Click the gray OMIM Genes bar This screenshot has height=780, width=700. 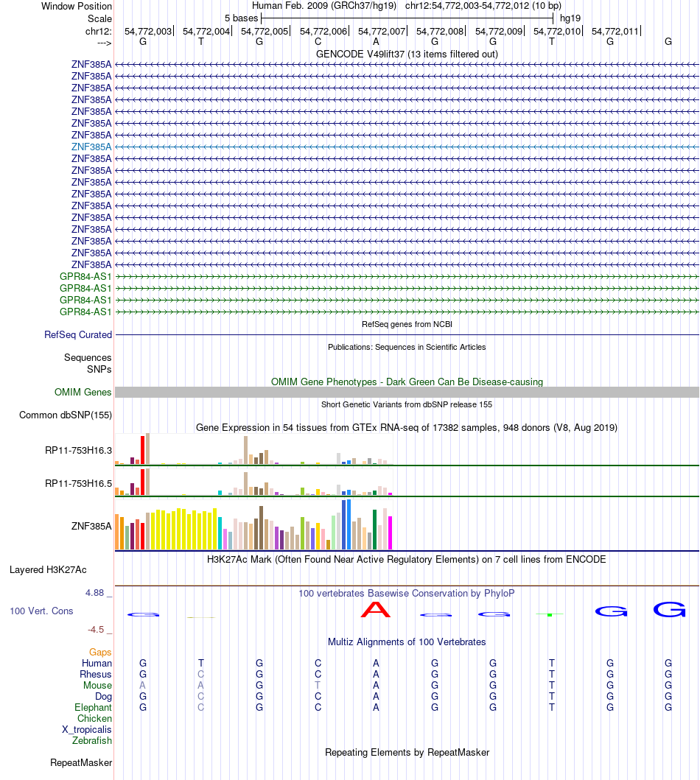point(407,392)
